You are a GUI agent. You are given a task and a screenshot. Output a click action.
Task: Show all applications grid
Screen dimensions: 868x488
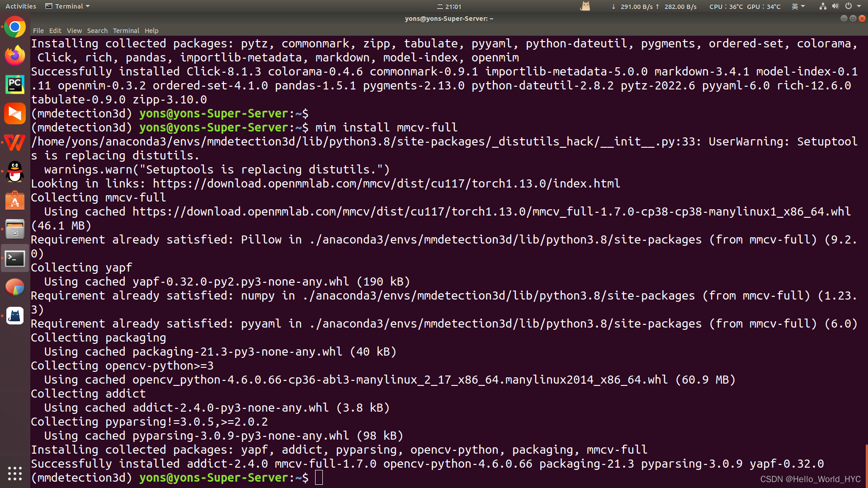click(15, 473)
